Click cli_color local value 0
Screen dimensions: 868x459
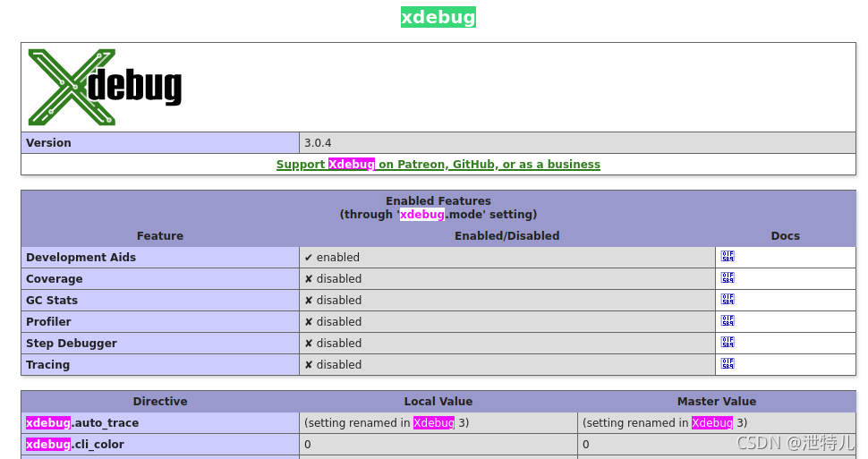pos(308,445)
